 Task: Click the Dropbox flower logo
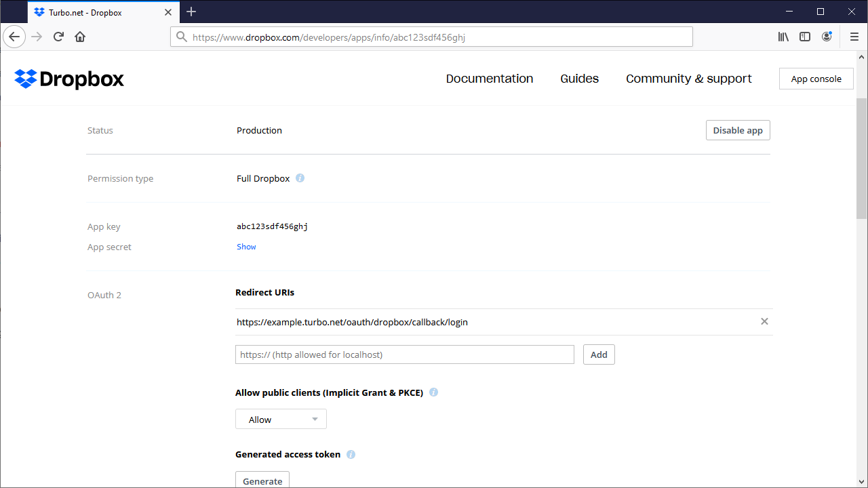click(26, 79)
